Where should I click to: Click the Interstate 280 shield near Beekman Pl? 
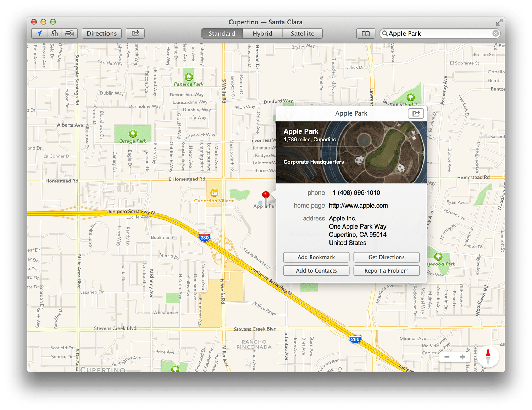[205, 237]
